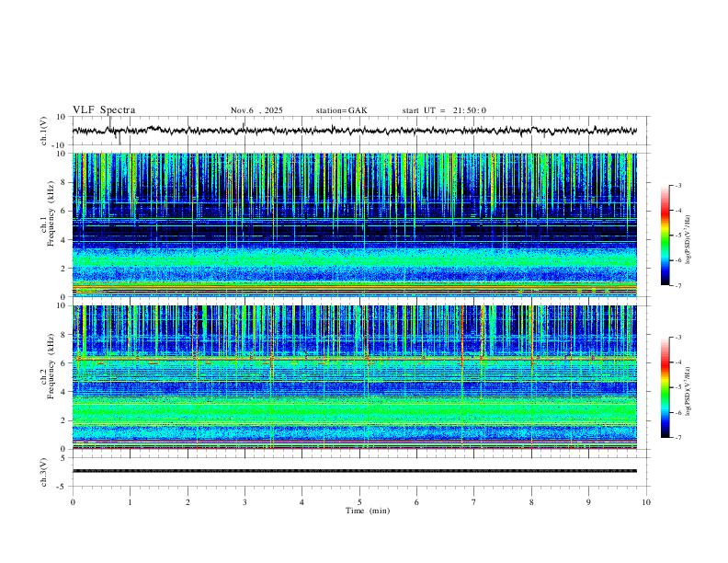Click the 10 minute tick label on time axis
Screen dimensions: 728x563
[646, 501]
